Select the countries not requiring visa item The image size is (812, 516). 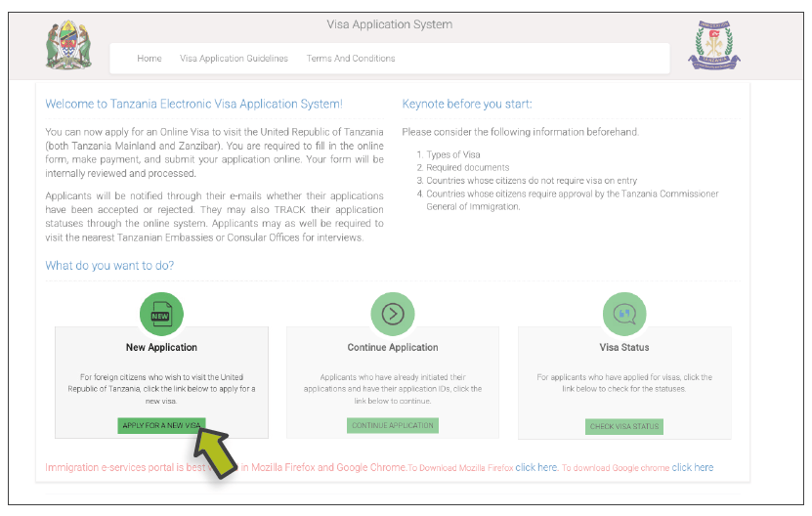coord(532,180)
